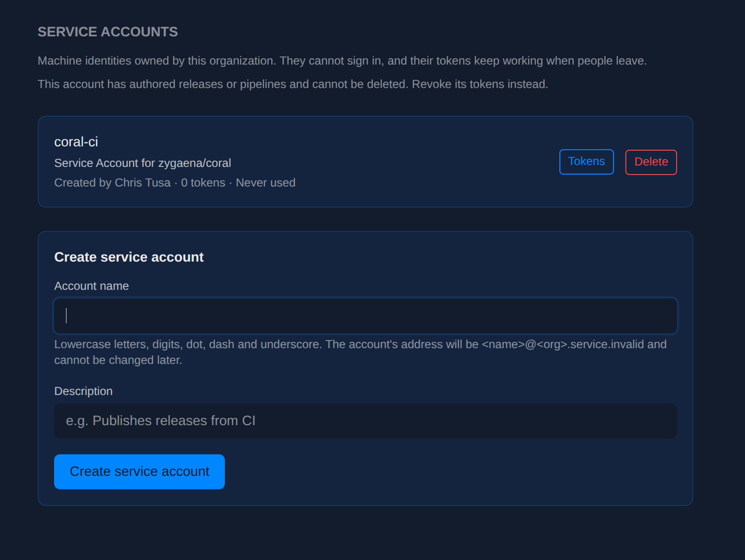Screen dimensions: 745x560
Task: Click the Description input field
Action: click(x=366, y=421)
